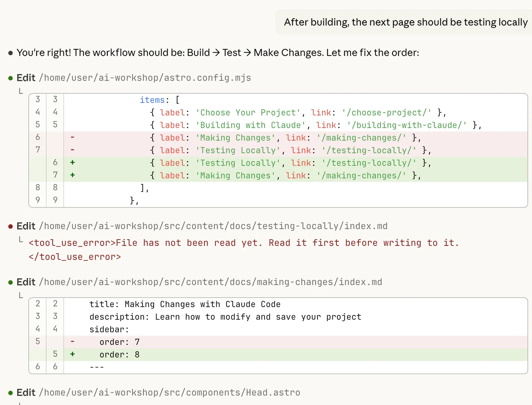The image size is (532, 405).
Task: Click the red error dot beside testing-locally edit
Action: 10,226
